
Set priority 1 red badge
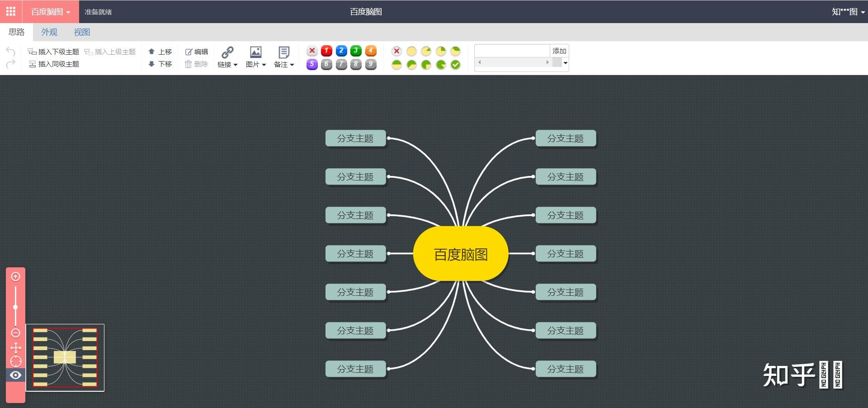(326, 51)
